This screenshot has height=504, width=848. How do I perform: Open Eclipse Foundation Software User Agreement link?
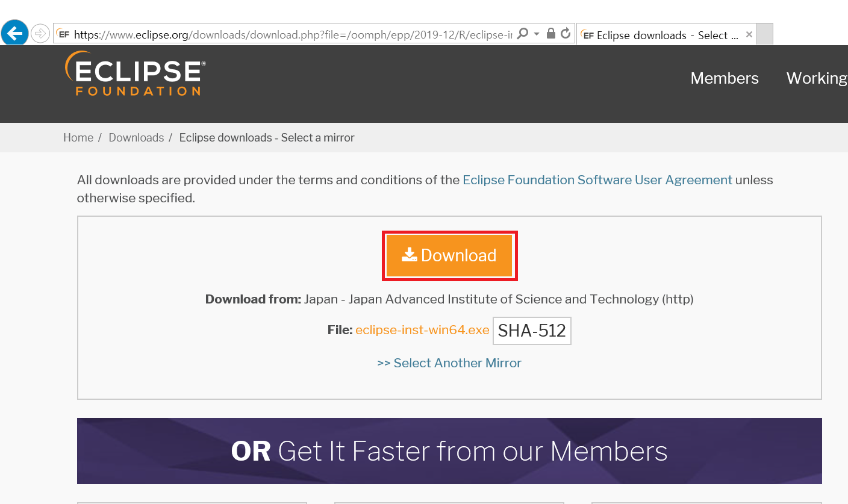[597, 179]
